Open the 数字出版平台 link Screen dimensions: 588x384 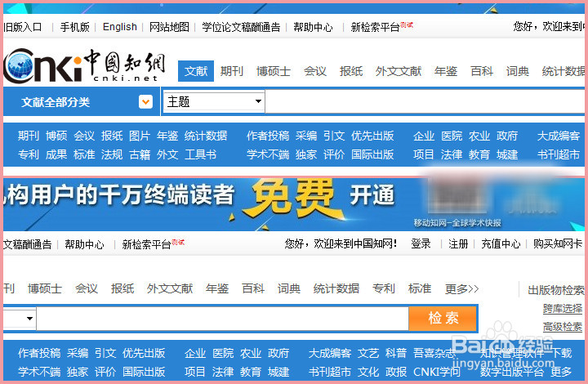511,372
